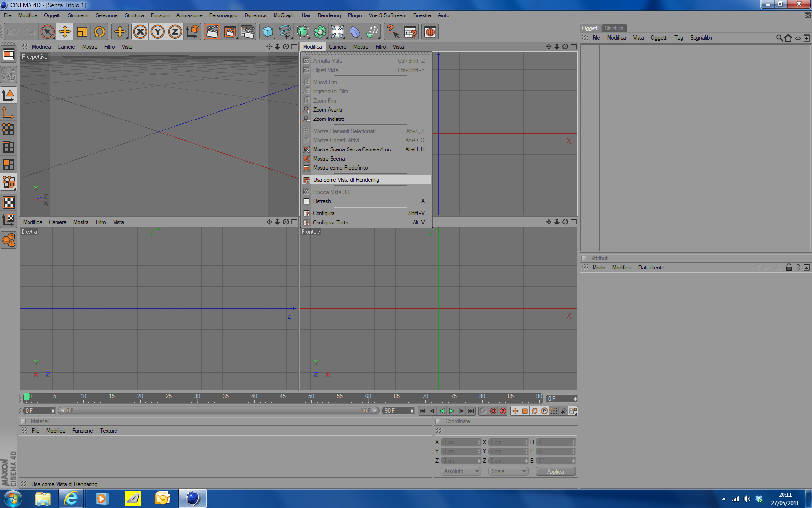Select the Model mode tool in left palette
The height and width of the screenshot is (508, 812).
point(9,95)
